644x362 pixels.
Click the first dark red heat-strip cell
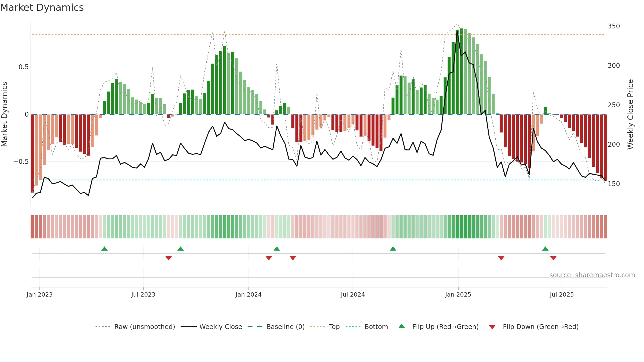click(32, 227)
